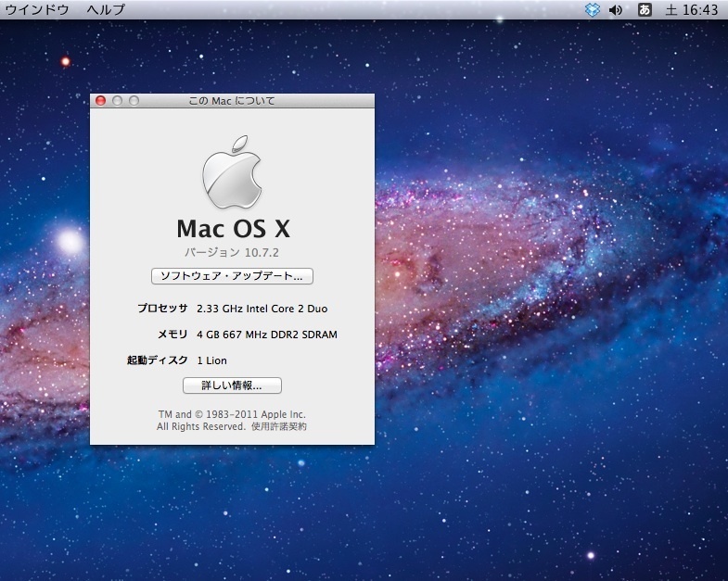Click the ソフトウェア・アップデート button
The image size is (728, 581).
coord(232,276)
